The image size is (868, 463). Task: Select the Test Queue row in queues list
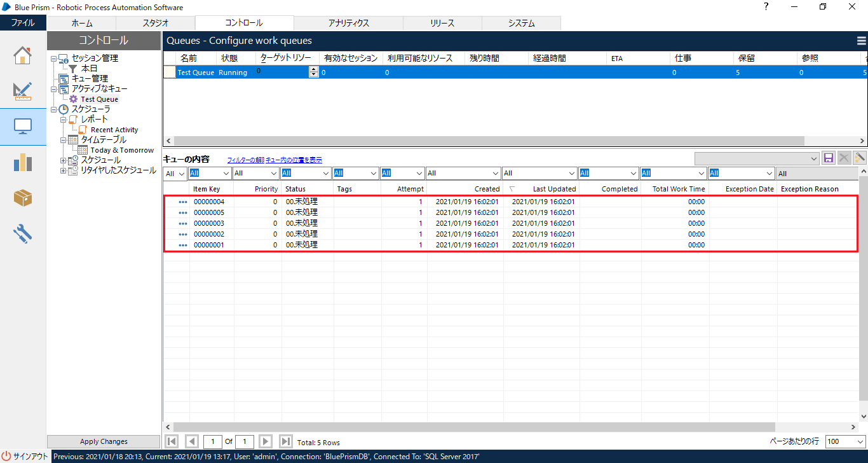(515, 73)
